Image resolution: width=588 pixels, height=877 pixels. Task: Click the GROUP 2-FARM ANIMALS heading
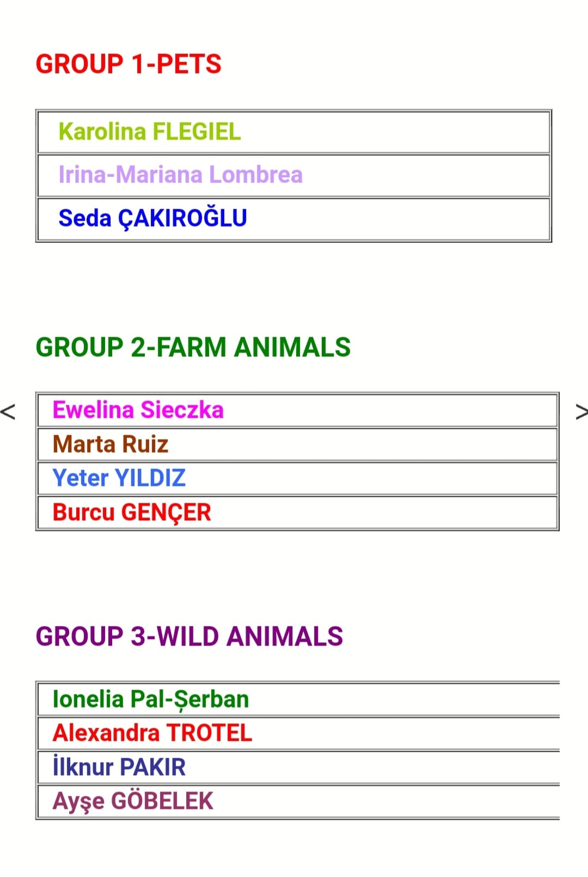(x=193, y=348)
